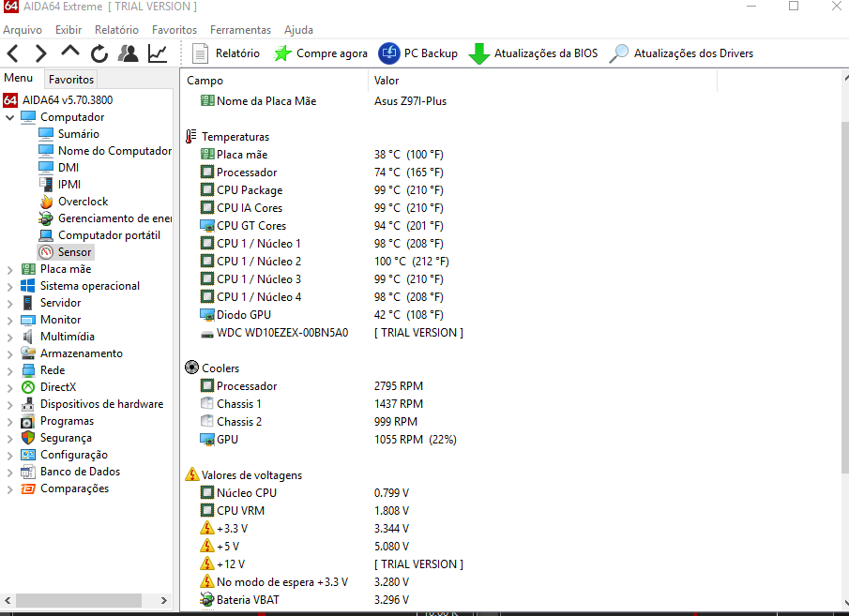Viewport: 849px width, 616px height.
Task: Click the Programas icon
Action: pyautogui.click(x=27, y=421)
